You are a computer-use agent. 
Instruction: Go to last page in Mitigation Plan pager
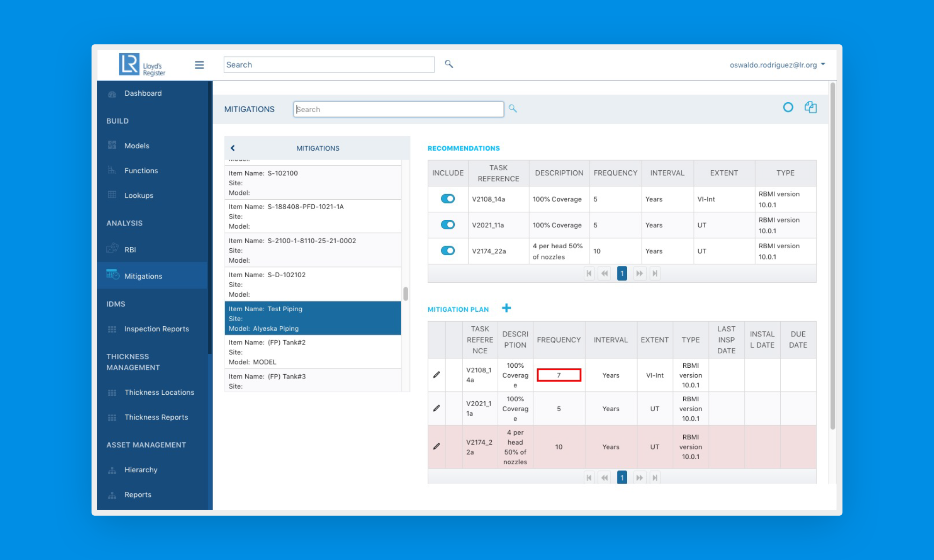coord(655,477)
